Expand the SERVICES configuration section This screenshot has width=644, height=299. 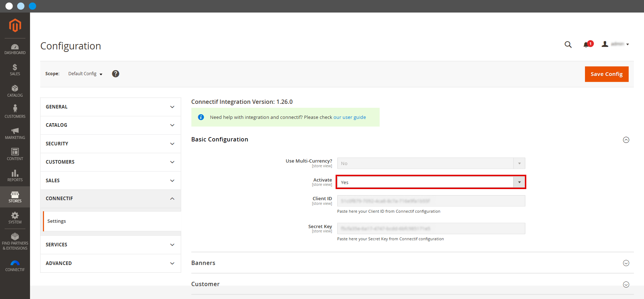111,245
